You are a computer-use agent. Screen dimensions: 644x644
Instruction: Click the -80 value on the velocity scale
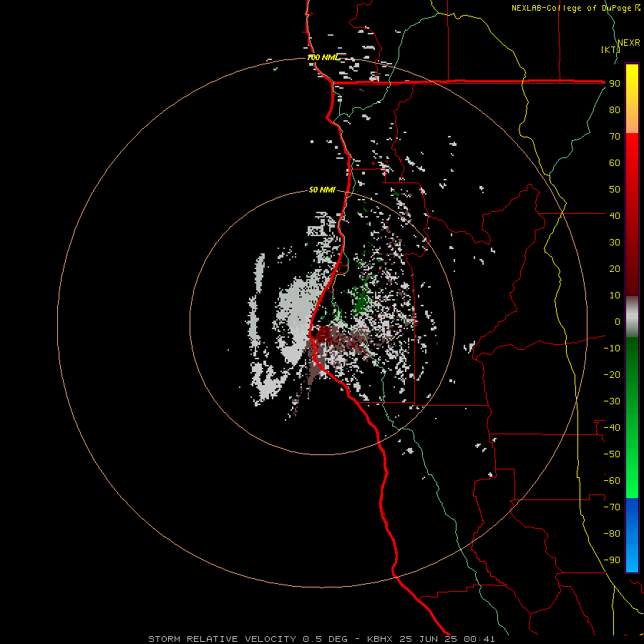[612, 534]
